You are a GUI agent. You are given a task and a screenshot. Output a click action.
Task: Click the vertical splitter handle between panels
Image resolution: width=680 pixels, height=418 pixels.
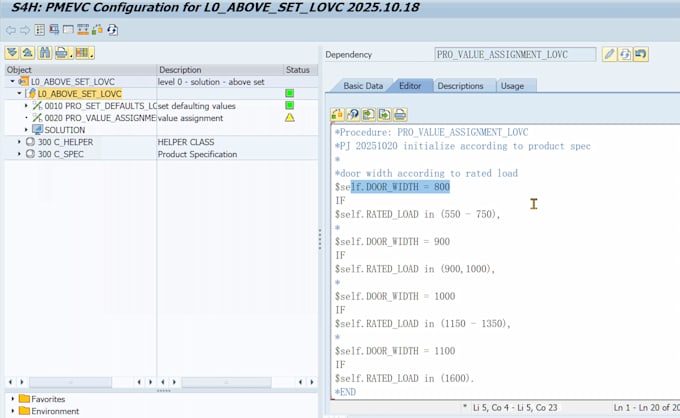pos(320,238)
